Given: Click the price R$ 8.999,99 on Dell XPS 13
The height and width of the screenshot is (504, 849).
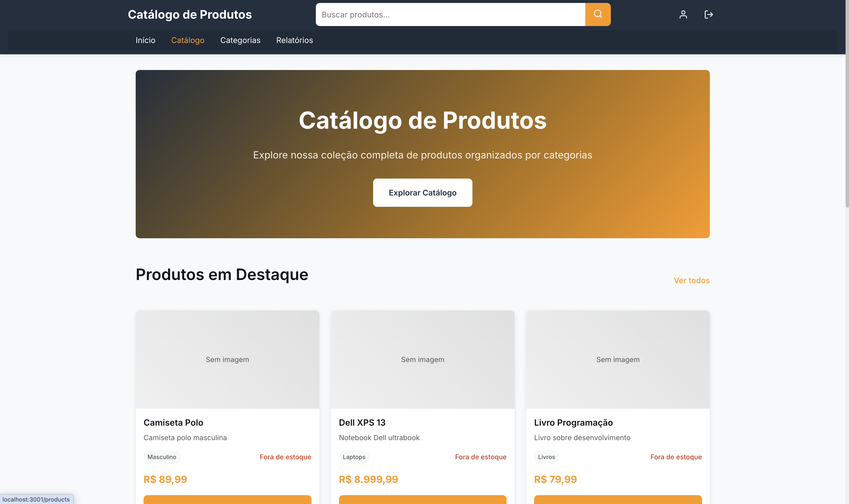Looking at the screenshot, I should 368,479.
